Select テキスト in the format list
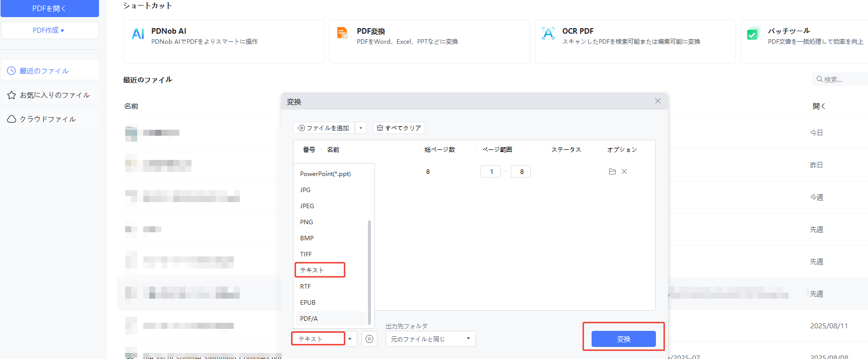This screenshot has height=359, width=868. point(320,270)
